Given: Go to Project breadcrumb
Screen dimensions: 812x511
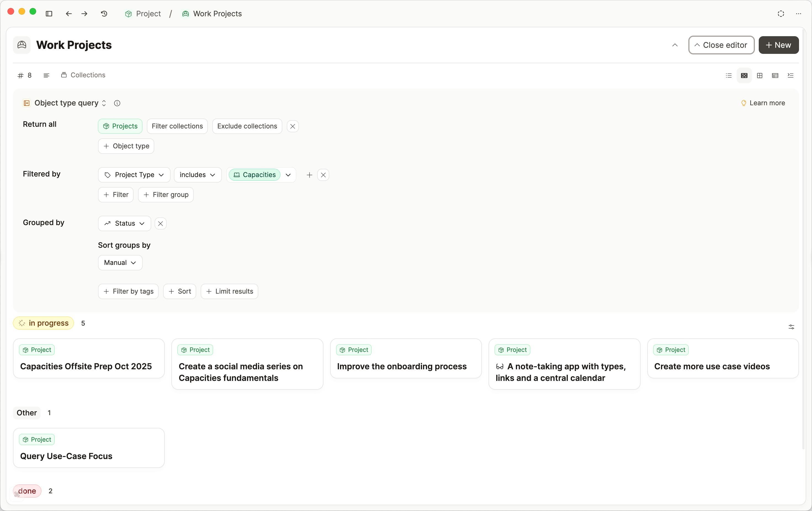Looking at the screenshot, I should (x=143, y=14).
